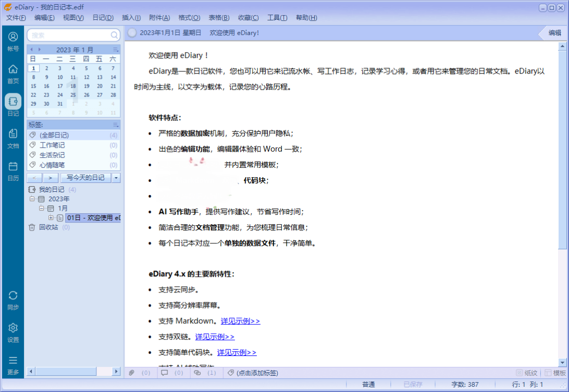Screen dimensions: 569x392
Task: Open the 帐号 account sidebar icon
Action: (x=13, y=41)
